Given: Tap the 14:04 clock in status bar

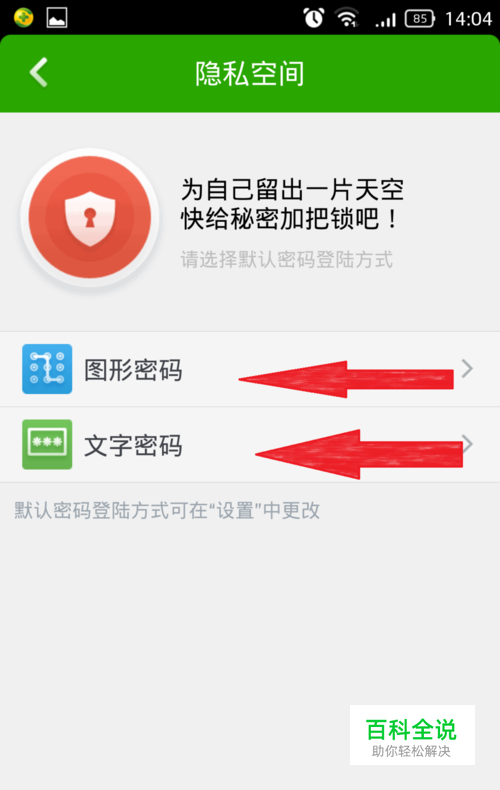Looking at the screenshot, I should click(x=468, y=19).
